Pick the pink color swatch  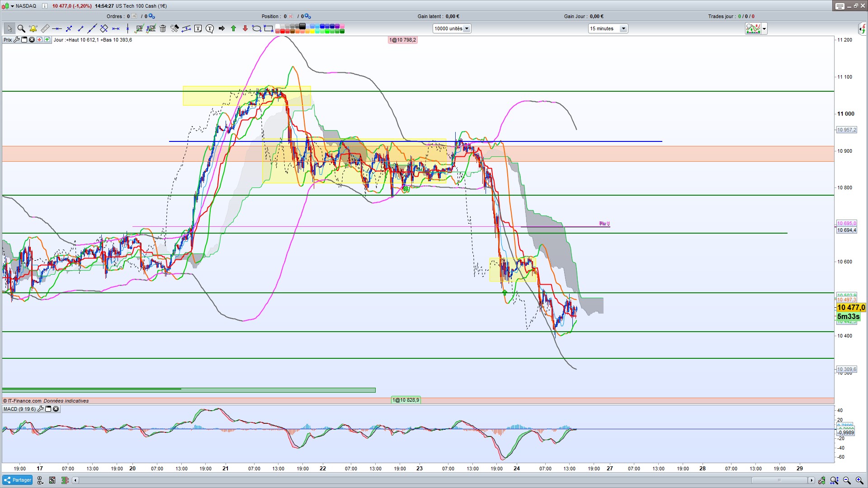(342, 26)
